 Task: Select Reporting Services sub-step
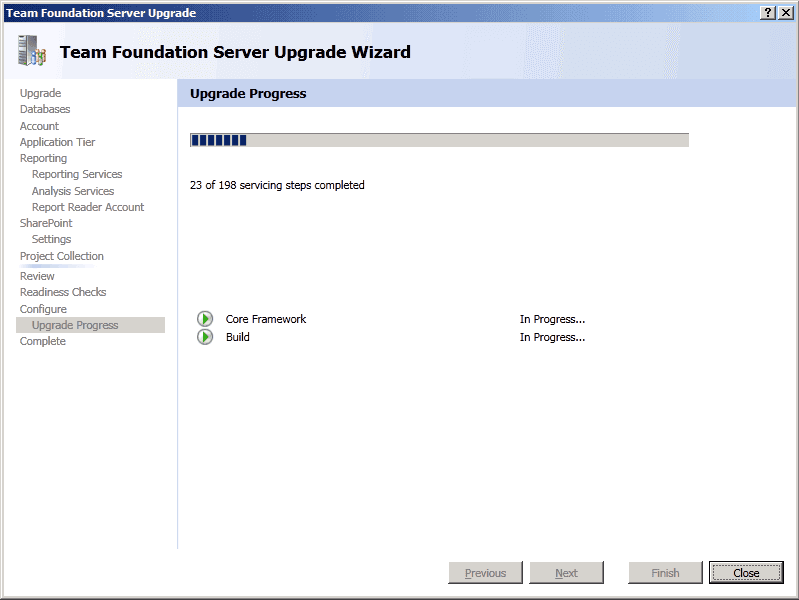coord(77,174)
